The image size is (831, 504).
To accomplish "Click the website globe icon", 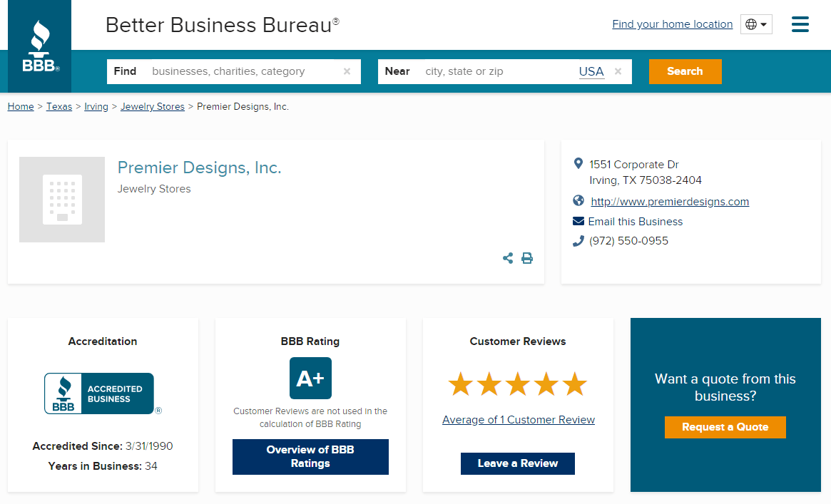I will (x=578, y=200).
